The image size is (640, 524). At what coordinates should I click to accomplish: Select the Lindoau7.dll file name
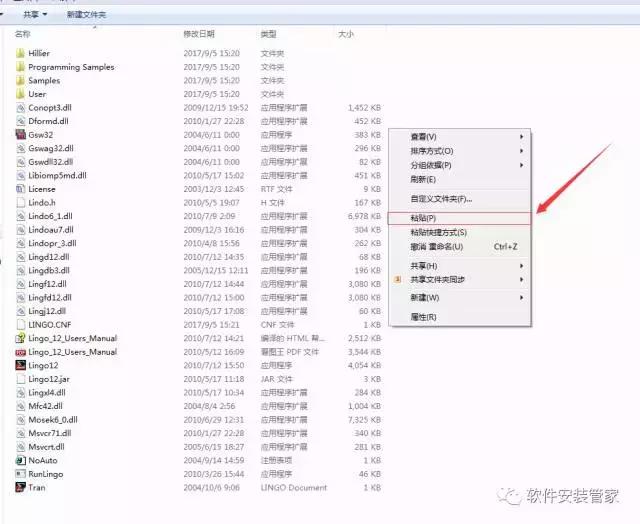[51, 229]
